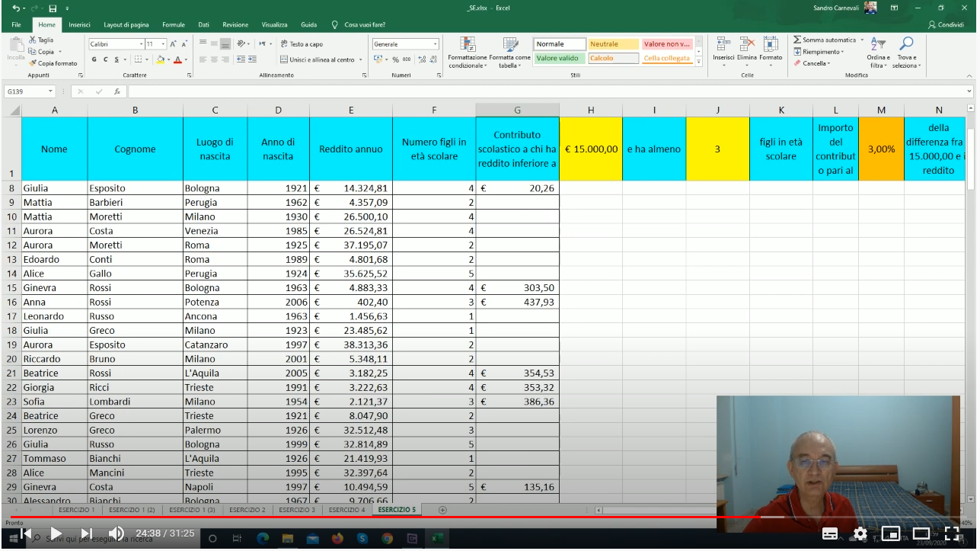Increase font size with the larger A
The width and height of the screenshot is (980, 551).
pyautogui.click(x=174, y=44)
